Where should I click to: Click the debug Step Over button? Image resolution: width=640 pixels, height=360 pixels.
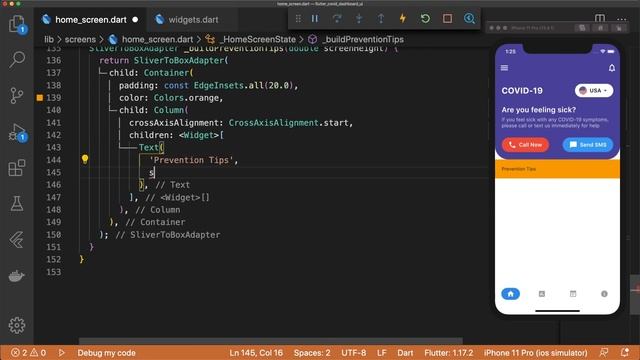coord(337,18)
